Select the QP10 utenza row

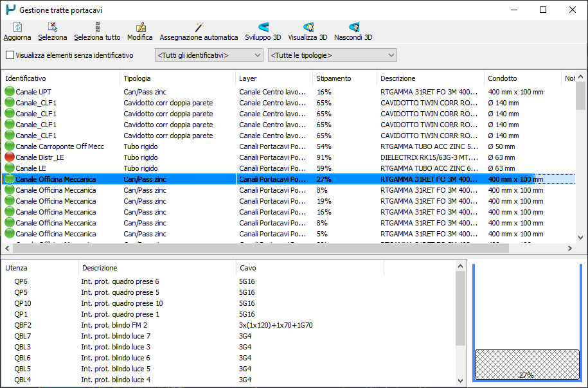coord(229,303)
